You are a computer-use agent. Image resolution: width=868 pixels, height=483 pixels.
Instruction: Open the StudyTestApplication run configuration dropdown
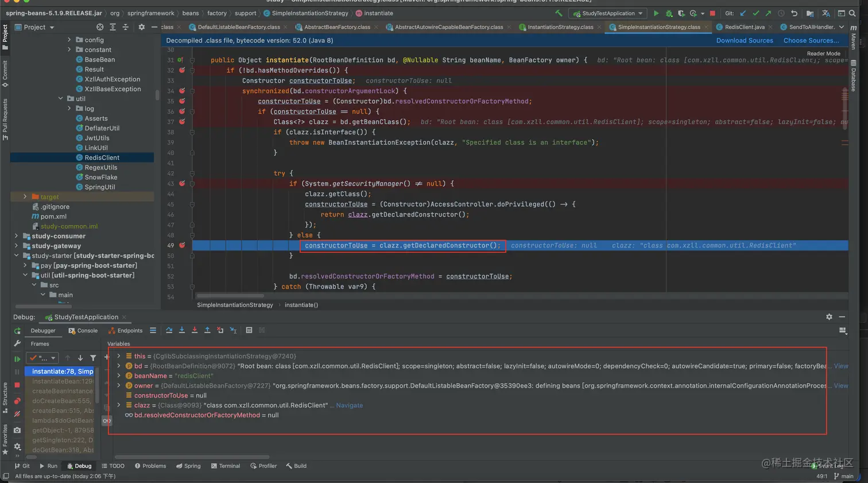pyautogui.click(x=608, y=13)
